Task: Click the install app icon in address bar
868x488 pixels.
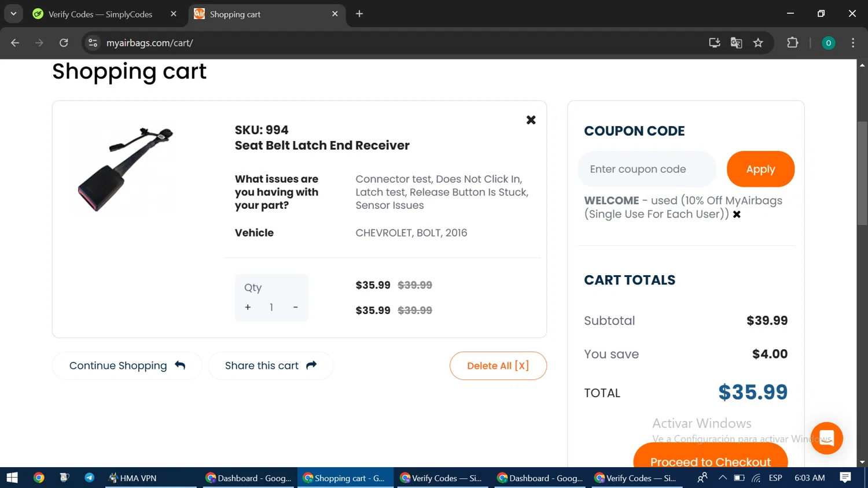Action: point(714,43)
